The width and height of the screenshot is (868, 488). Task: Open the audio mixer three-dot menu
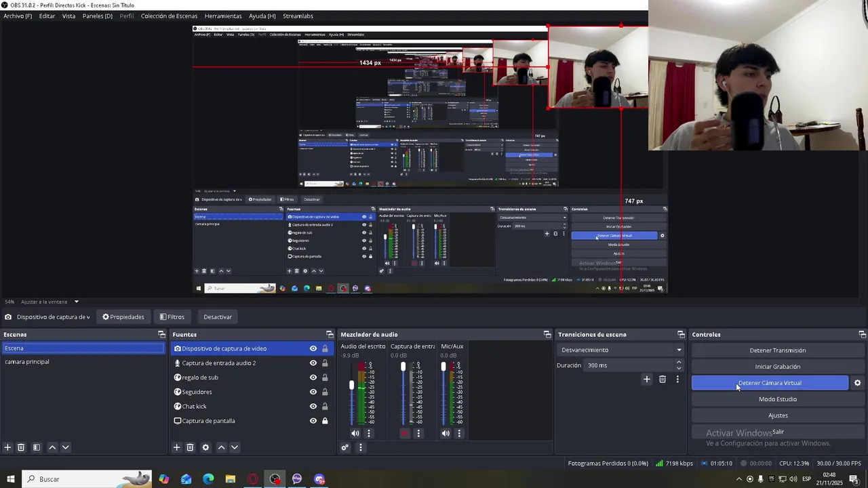(361, 447)
